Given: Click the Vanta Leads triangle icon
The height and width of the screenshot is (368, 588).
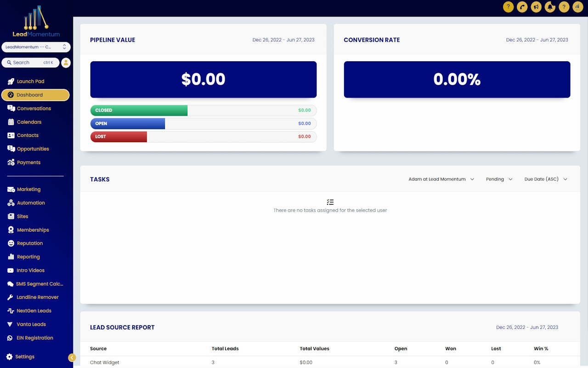Looking at the screenshot, I should click(11, 324).
